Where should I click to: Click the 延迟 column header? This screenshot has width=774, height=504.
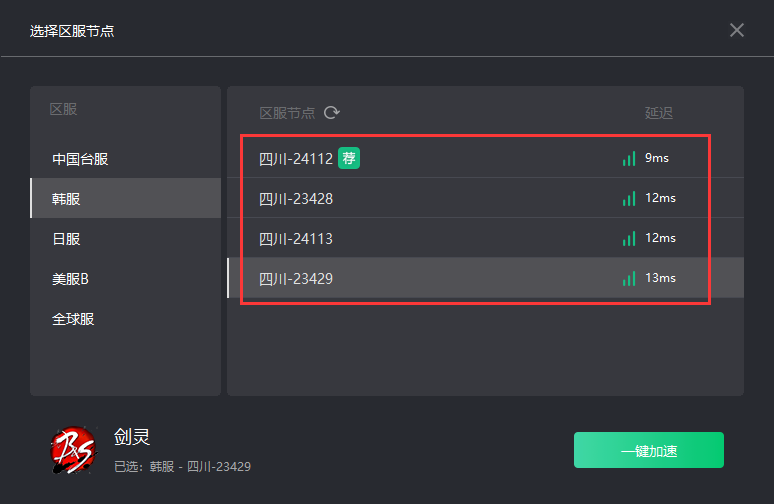pyautogui.click(x=658, y=113)
